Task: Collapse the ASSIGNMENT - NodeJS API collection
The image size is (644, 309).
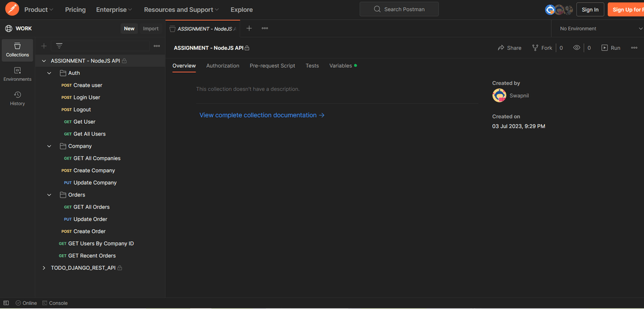Action: pos(44,61)
